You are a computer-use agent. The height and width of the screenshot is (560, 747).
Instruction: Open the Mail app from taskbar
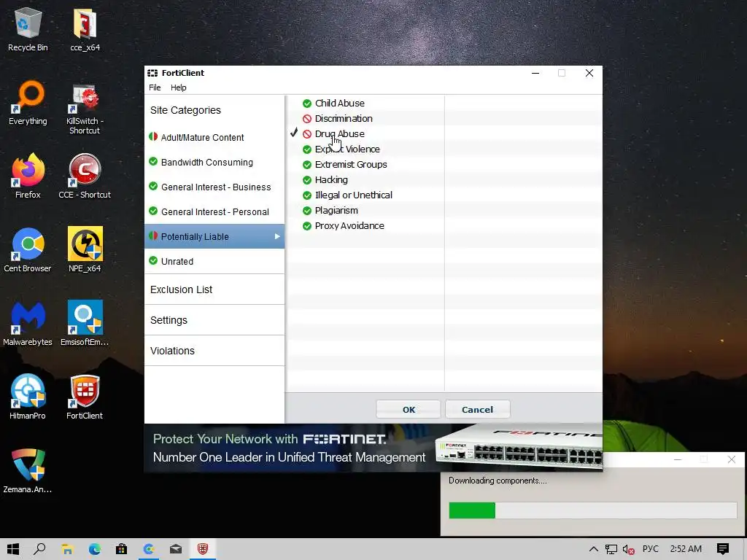click(x=176, y=549)
